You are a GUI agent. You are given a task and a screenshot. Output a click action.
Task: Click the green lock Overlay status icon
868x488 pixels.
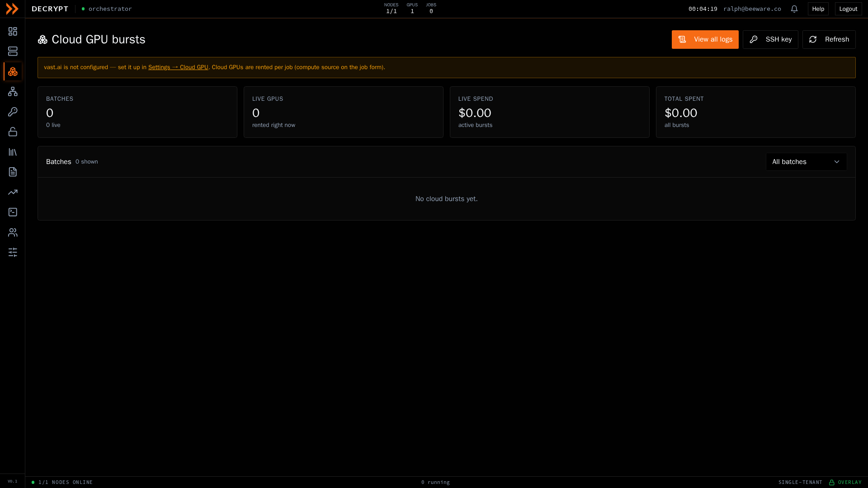(831, 482)
